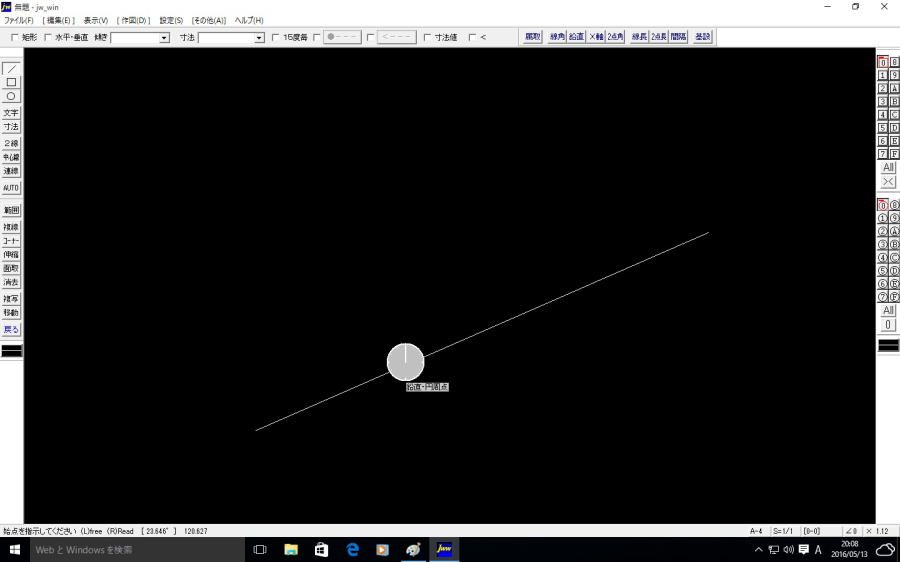Use the コーナー corner tool
This screenshot has width=900, height=562.
tap(11, 241)
